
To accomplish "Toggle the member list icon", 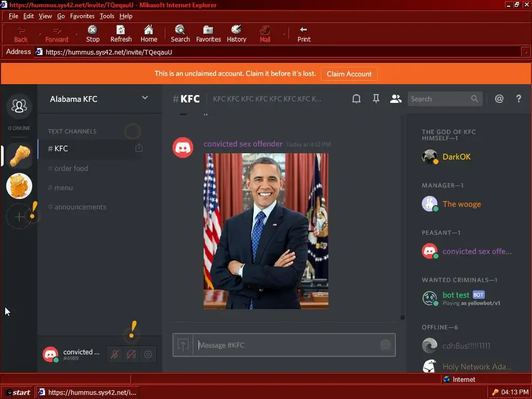I will click(395, 99).
